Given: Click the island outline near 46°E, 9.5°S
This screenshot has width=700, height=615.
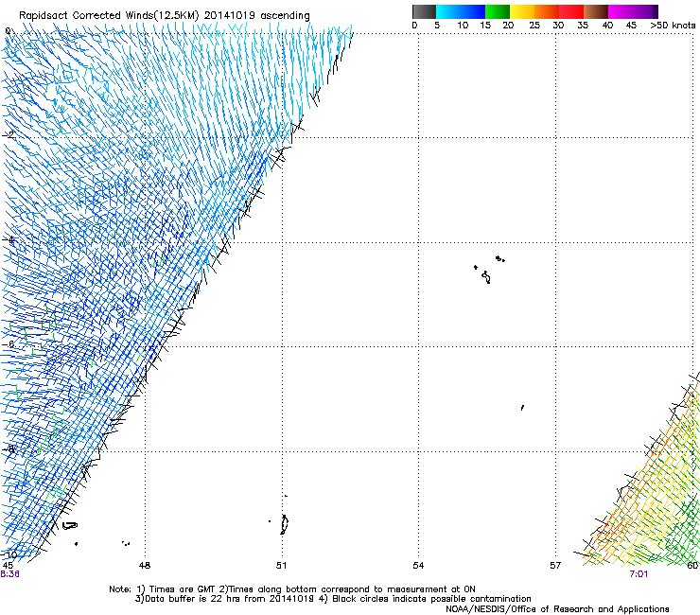Looking at the screenshot, I should [70, 526].
